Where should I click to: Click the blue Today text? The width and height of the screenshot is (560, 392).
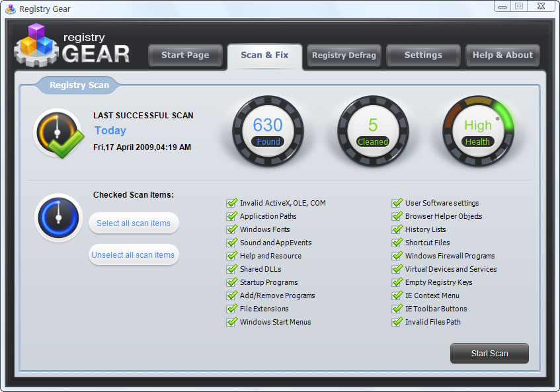(x=110, y=131)
